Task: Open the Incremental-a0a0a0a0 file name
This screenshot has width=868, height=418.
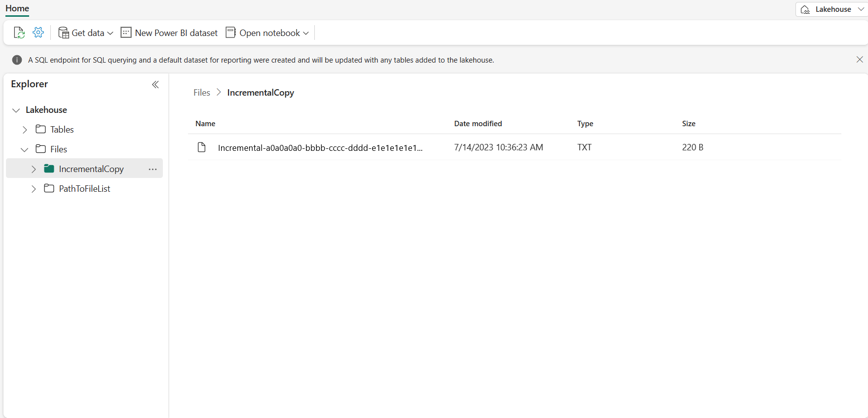Action: pos(320,147)
